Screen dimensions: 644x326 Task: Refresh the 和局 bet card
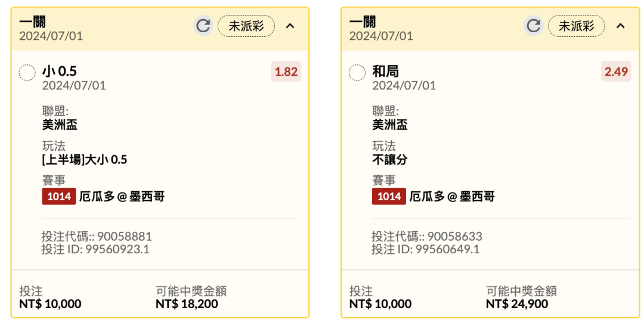tap(533, 26)
